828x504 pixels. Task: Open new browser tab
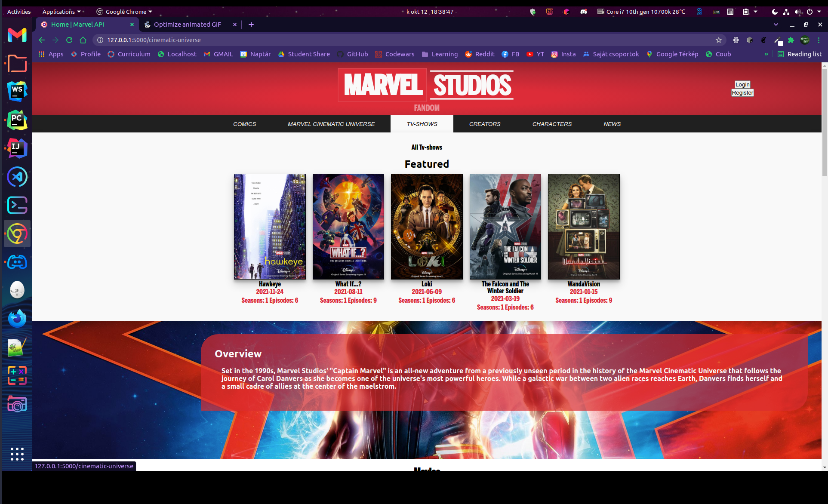[251, 25]
